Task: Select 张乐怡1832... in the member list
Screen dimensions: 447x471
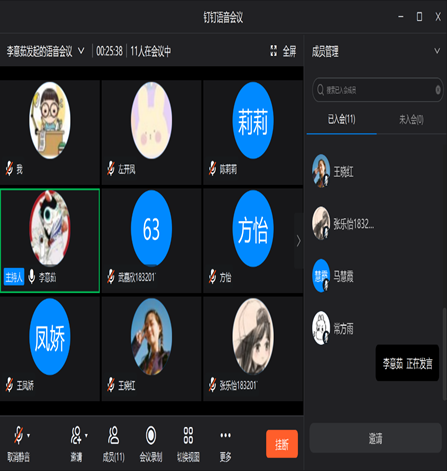Action: [x=375, y=224]
